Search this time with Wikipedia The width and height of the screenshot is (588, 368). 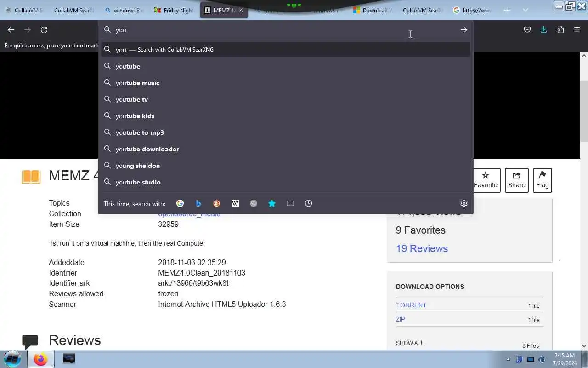(235, 203)
